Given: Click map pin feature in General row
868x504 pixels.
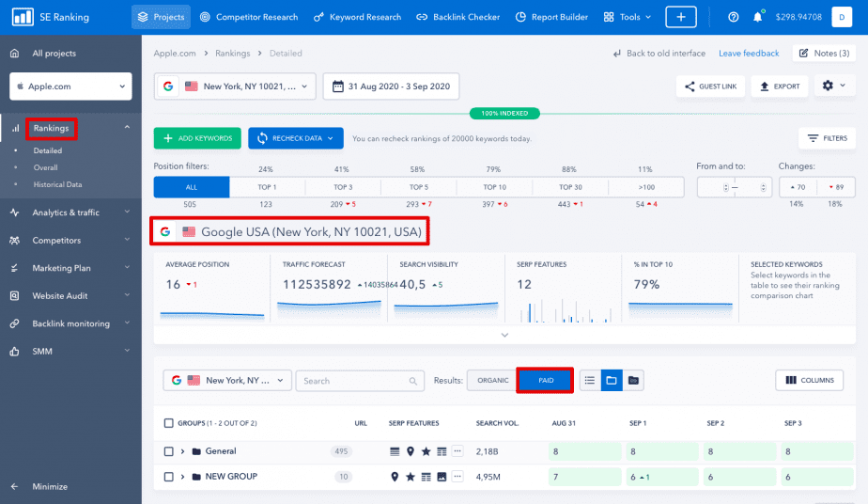Looking at the screenshot, I should point(411,451).
